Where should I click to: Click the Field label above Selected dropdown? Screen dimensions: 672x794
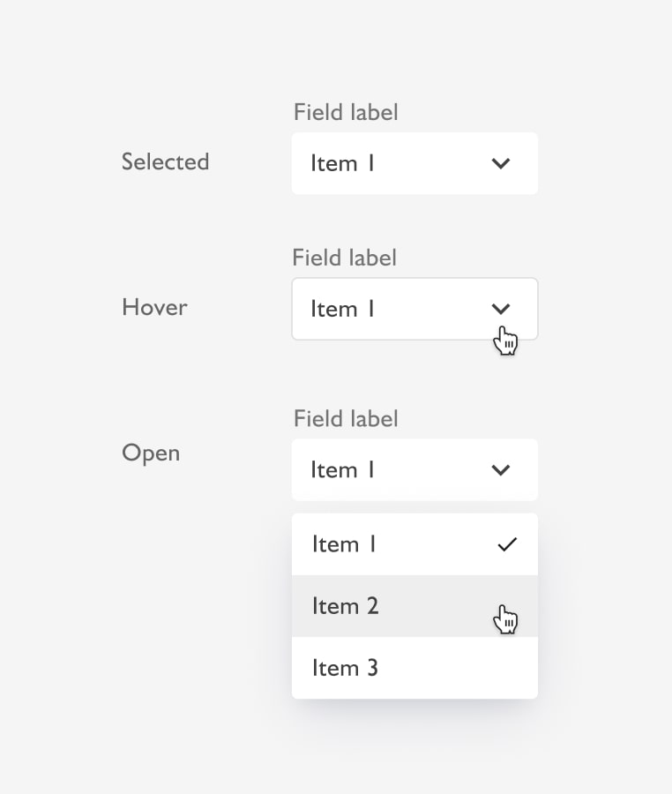[346, 112]
